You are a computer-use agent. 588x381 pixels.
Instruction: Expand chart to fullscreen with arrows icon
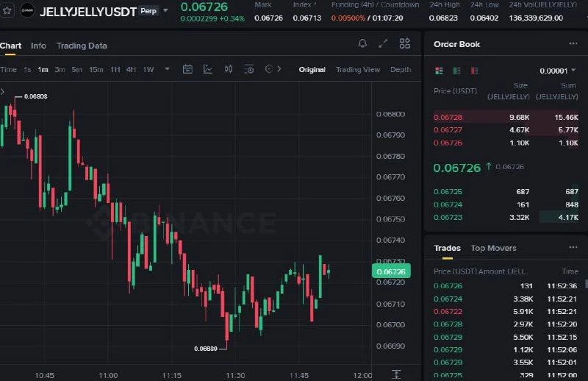point(383,43)
